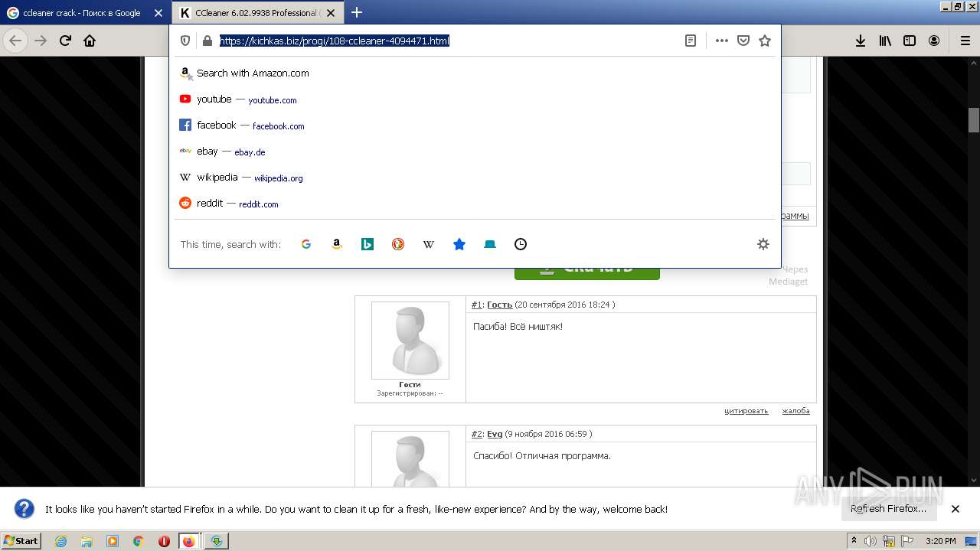980x551 pixels.
Task: Click Refresh Firefox button
Action: pyautogui.click(x=888, y=509)
